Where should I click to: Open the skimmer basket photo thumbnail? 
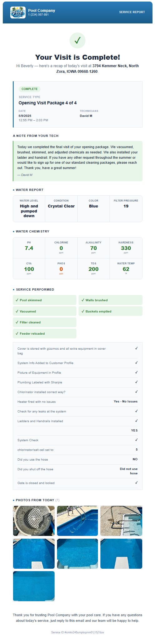click(x=34, y=521)
